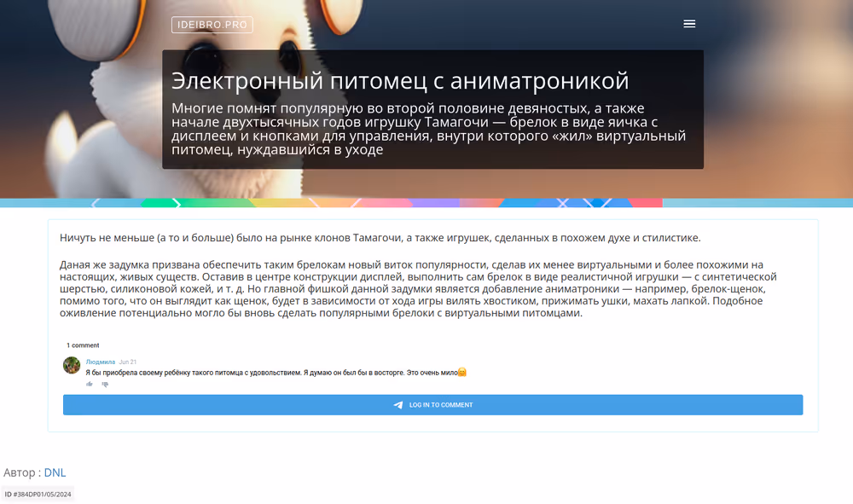This screenshot has height=504, width=853.
Task: Click the paragraph starting "Ничуть не меньше"
Action: coord(380,237)
